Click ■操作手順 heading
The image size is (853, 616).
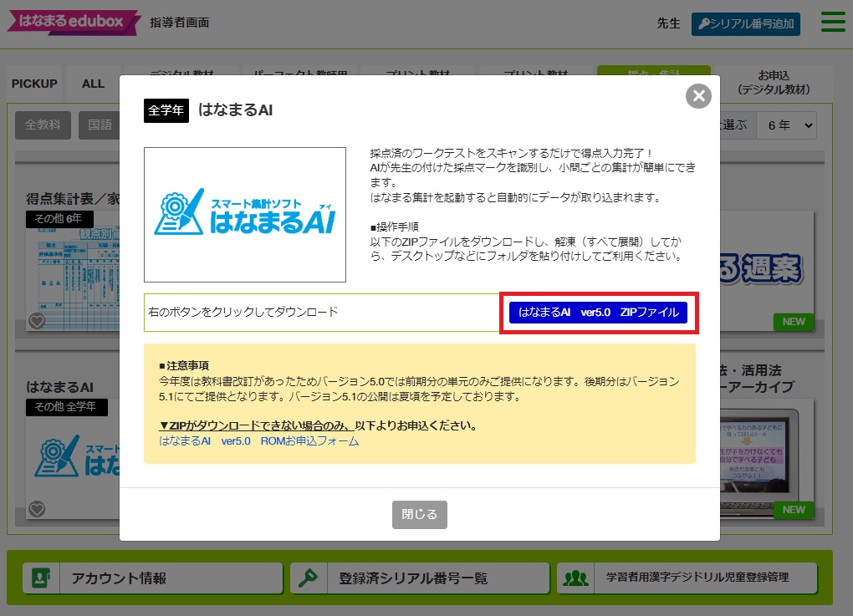[x=395, y=227]
